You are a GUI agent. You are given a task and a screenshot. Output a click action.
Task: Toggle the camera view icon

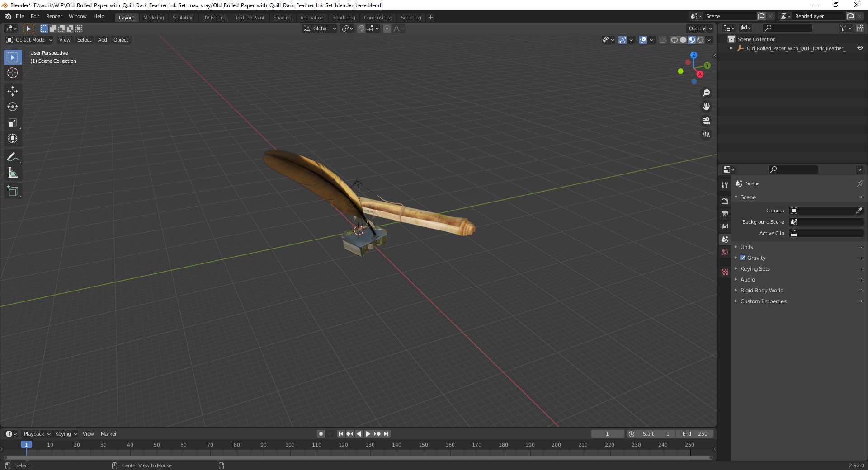[x=706, y=121]
